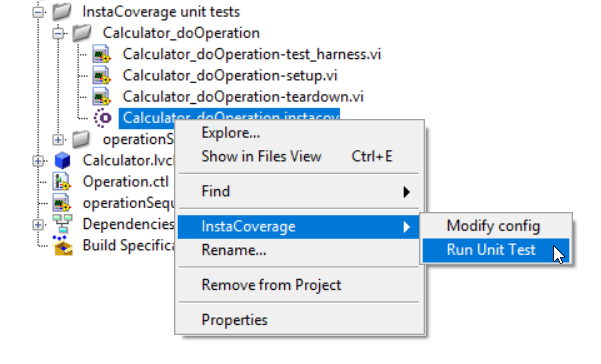The width and height of the screenshot is (601, 364).
Task: Expand the Dependencies tree node
Action: (38, 225)
